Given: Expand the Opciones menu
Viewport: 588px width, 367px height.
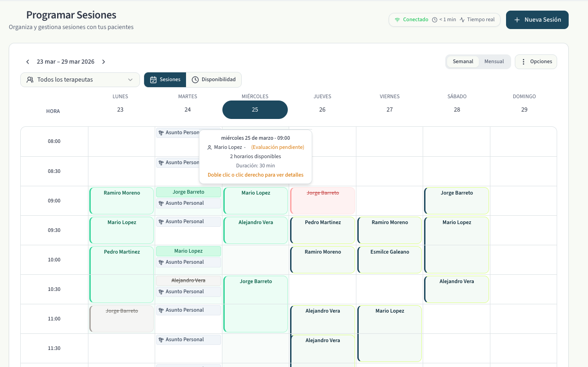Looking at the screenshot, I should click(536, 62).
